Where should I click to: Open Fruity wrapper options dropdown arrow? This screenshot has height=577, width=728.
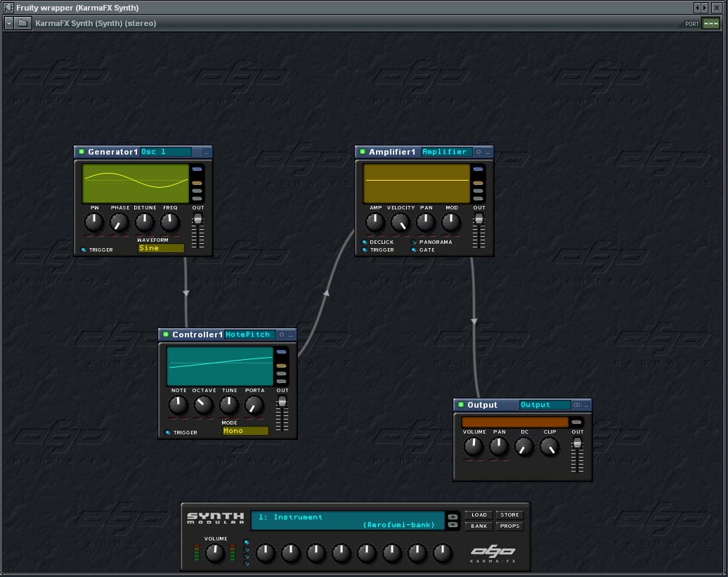9,22
